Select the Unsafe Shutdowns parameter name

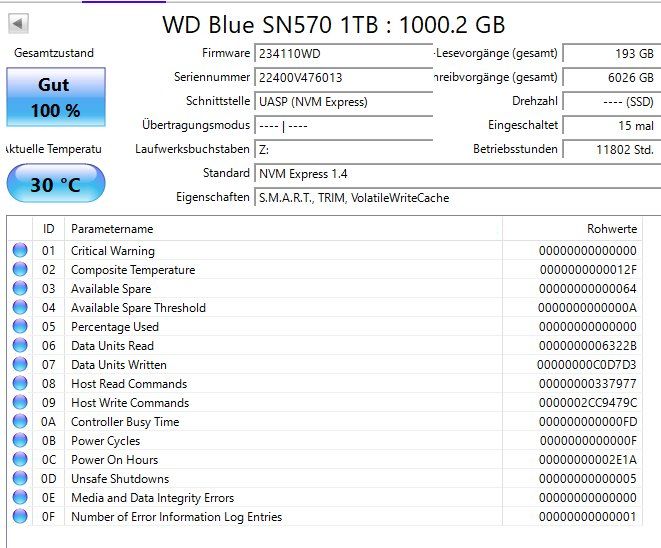[x=120, y=478]
